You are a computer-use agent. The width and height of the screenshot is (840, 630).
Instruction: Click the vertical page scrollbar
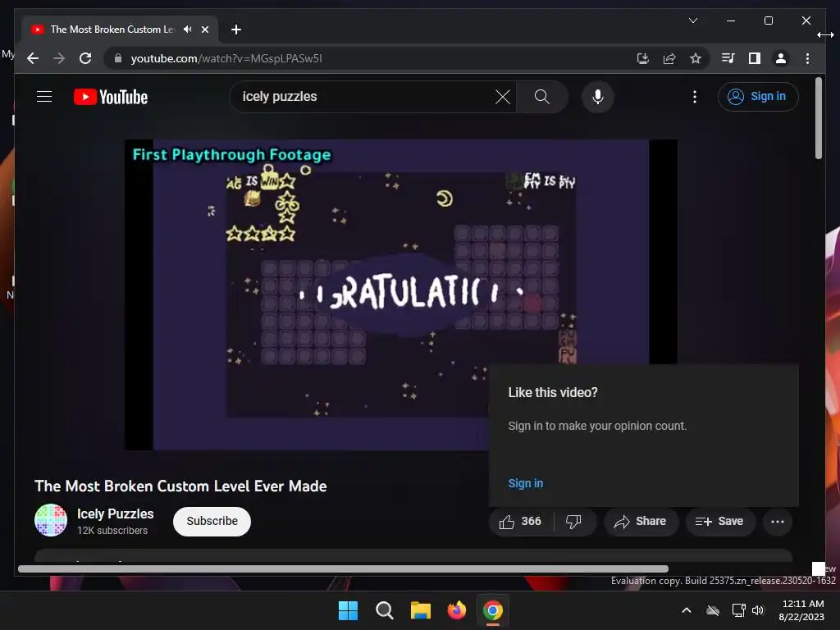coord(818,118)
